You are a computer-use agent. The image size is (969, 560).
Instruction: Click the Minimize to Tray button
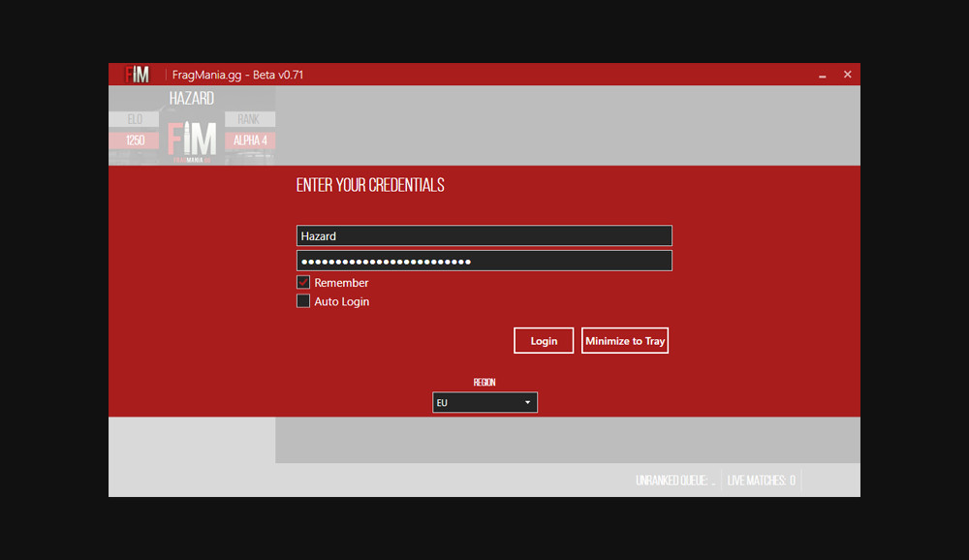[x=624, y=340]
